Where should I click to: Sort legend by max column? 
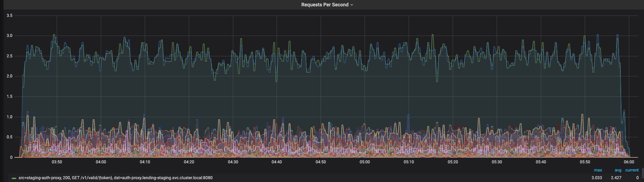598,170
